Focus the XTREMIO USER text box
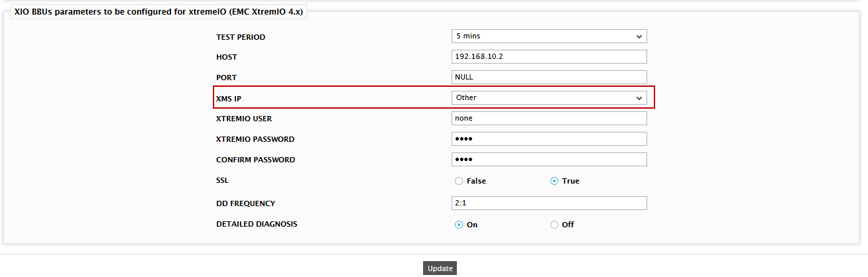868x277 pixels. point(548,119)
